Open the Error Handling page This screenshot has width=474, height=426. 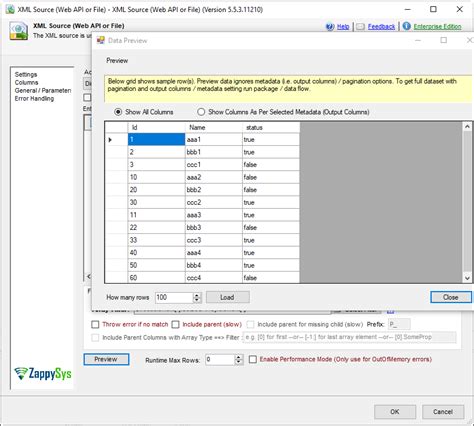34,98
